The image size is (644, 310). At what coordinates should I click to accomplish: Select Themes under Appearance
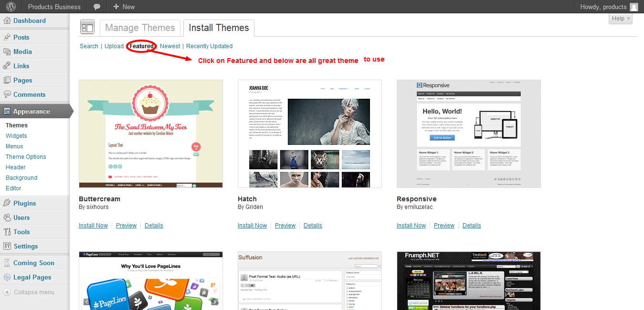pyautogui.click(x=17, y=125)
